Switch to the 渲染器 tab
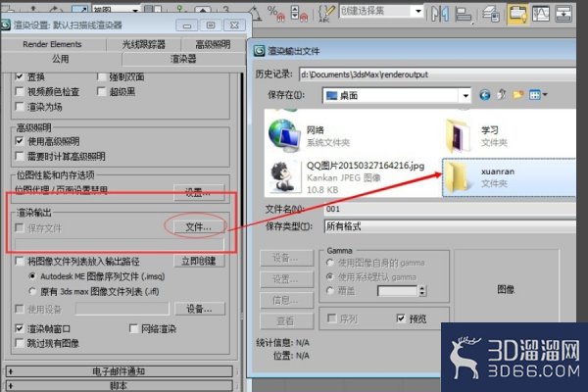This screenshot has height=392, width=588. point(183,59)
